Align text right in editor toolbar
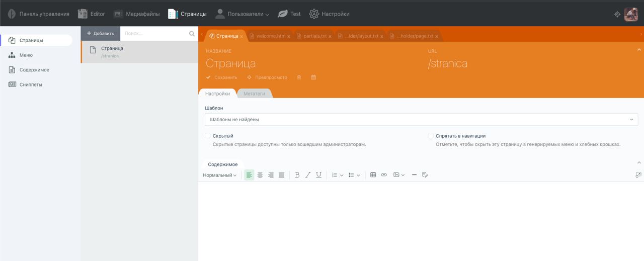Image resolution: width=644 pixels, height=261 pixels. point(271,175)
